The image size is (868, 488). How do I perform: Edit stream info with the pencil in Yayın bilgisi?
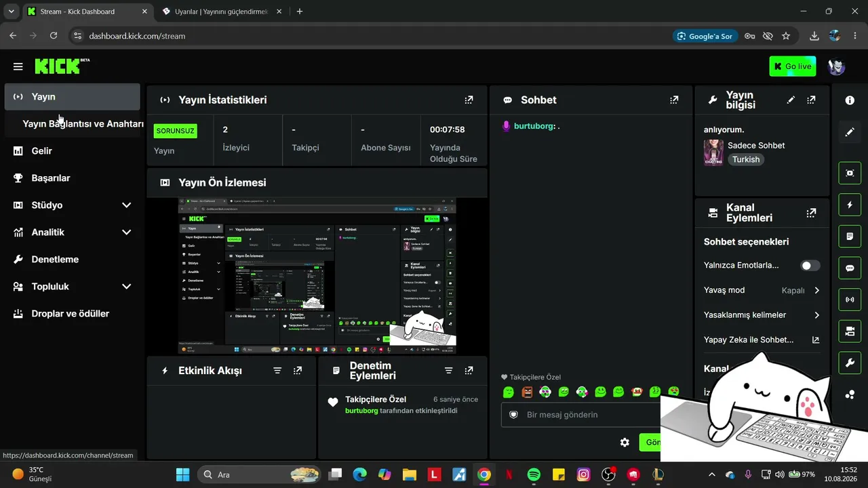[x=791, y=100]
